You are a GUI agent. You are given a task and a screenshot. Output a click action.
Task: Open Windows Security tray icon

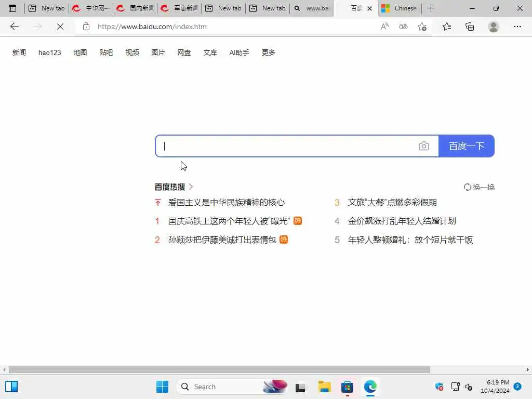pos(439,387)
